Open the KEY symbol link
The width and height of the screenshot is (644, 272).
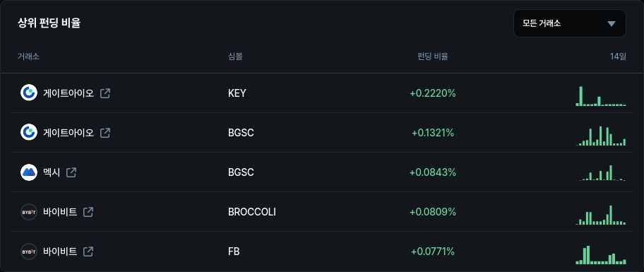pos(237,93)
